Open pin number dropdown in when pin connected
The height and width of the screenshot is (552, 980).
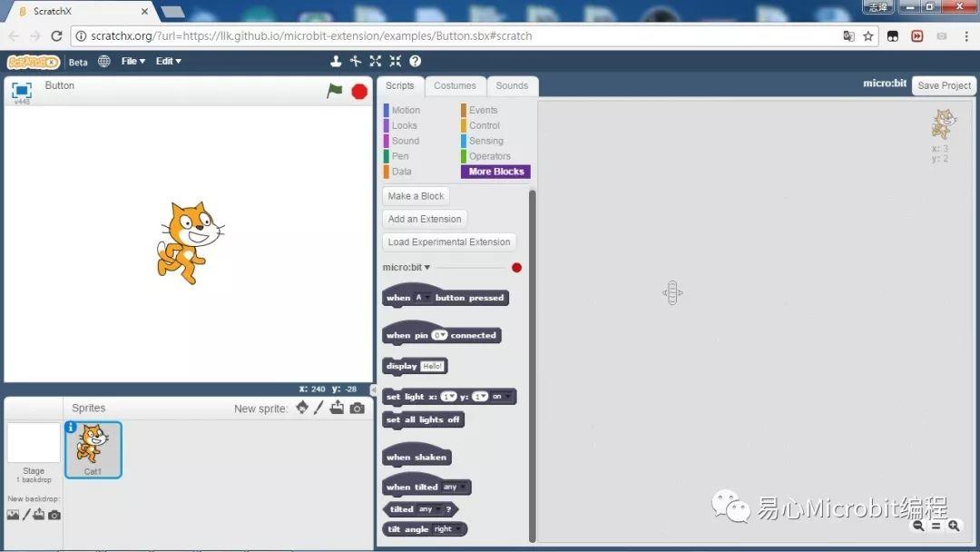[439, 336]
